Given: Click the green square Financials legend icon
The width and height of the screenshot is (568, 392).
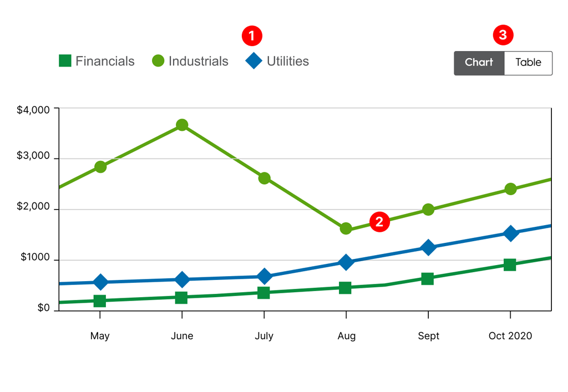Looking at the screenshot, I should click(x=65, y=61).
